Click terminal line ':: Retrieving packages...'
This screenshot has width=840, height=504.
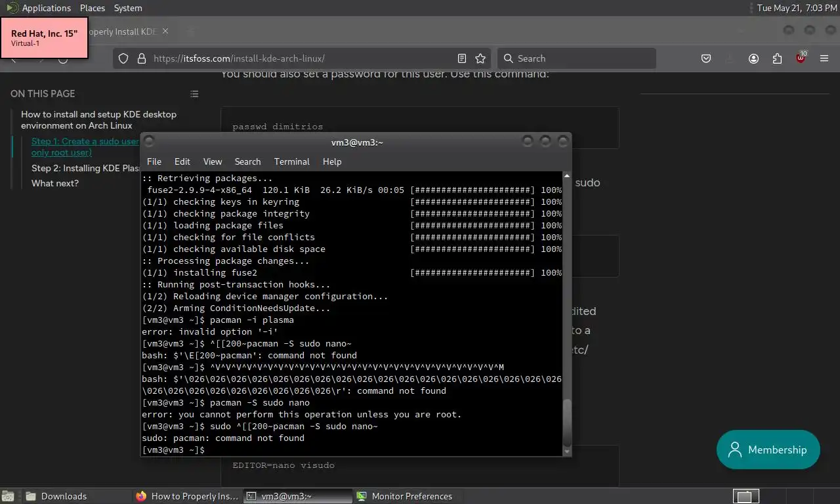pyautogui.click(x=207, y=178)
